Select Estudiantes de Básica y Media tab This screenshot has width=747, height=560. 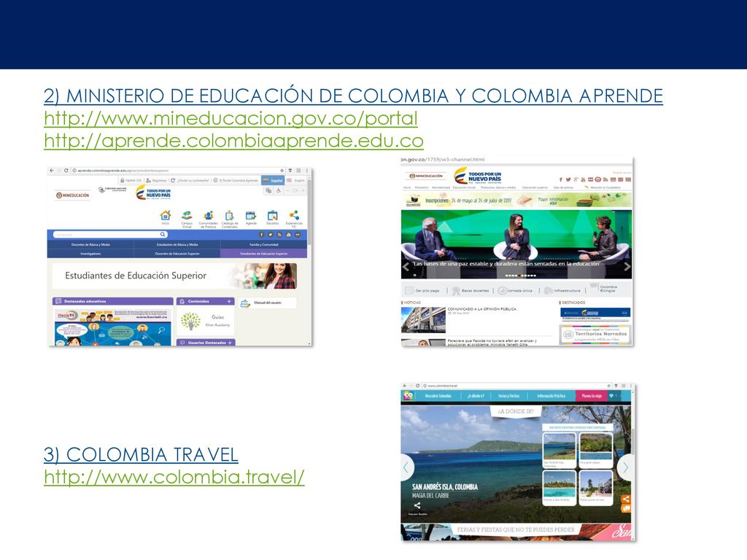(x=177, y=244)
